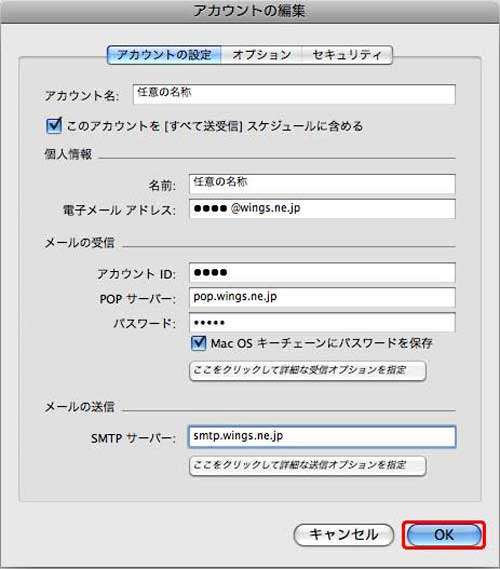500x569 pixels.
Task: Click the 電子メール アドレス field
Action: click(x=322, y=209)
